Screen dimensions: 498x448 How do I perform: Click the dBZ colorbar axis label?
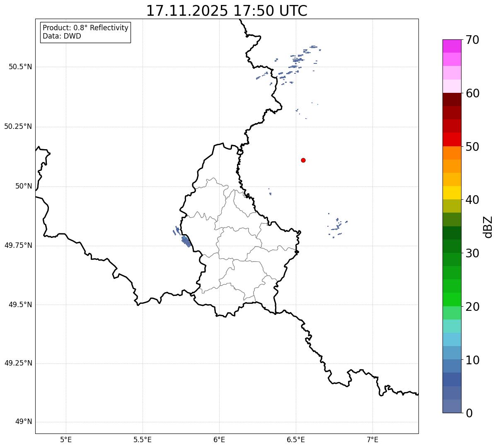pyautogui.click(x=488, y=227)
